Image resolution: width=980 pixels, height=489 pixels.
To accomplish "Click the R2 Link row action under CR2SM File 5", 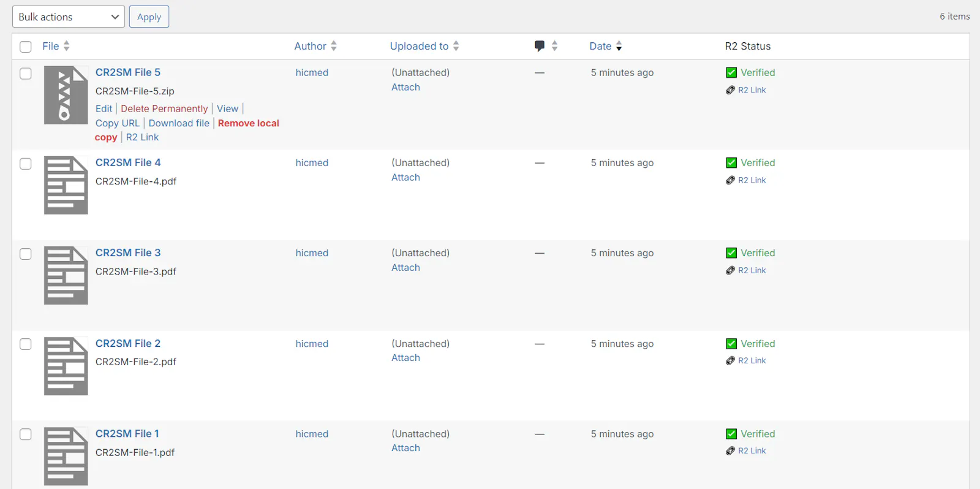I will (143, 137).
